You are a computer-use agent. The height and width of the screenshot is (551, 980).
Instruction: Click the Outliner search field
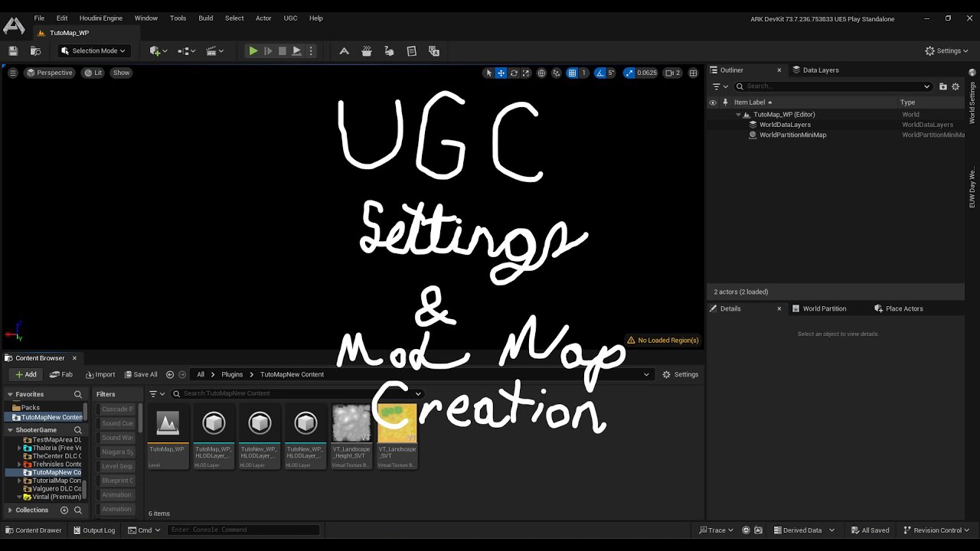point(834,86)
